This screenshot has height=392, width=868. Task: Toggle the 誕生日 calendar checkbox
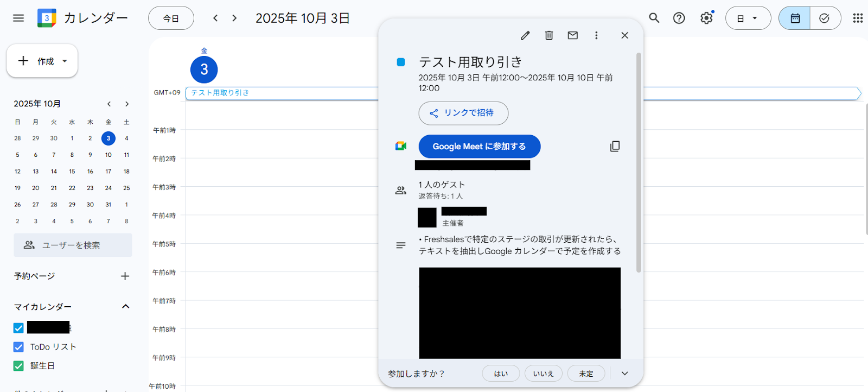click(x=18, y=366)
